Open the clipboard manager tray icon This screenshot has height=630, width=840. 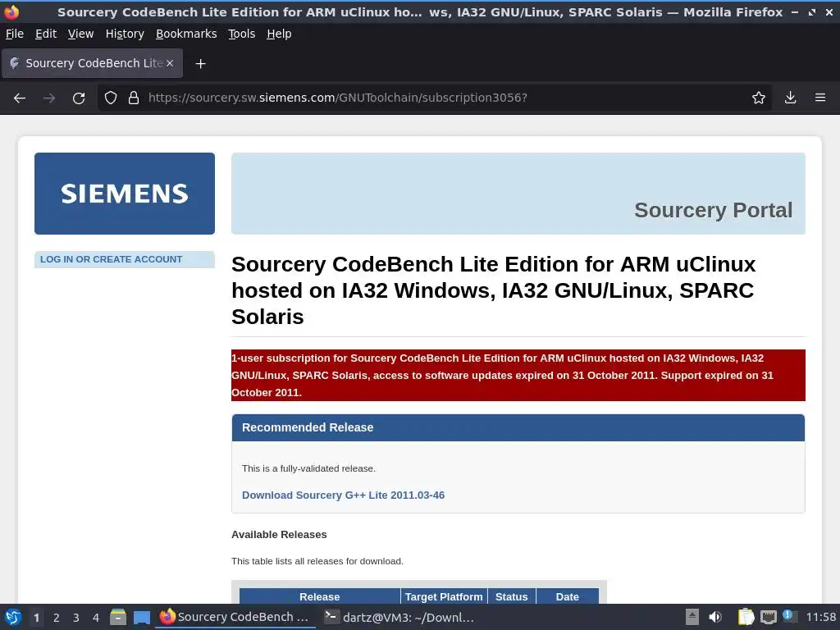coord(746,617)
